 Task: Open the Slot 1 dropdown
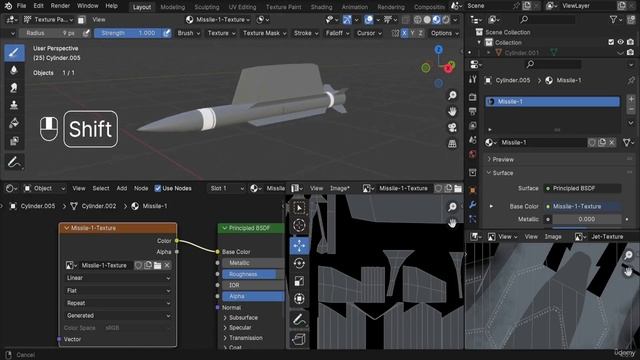(x=227, y=188)
